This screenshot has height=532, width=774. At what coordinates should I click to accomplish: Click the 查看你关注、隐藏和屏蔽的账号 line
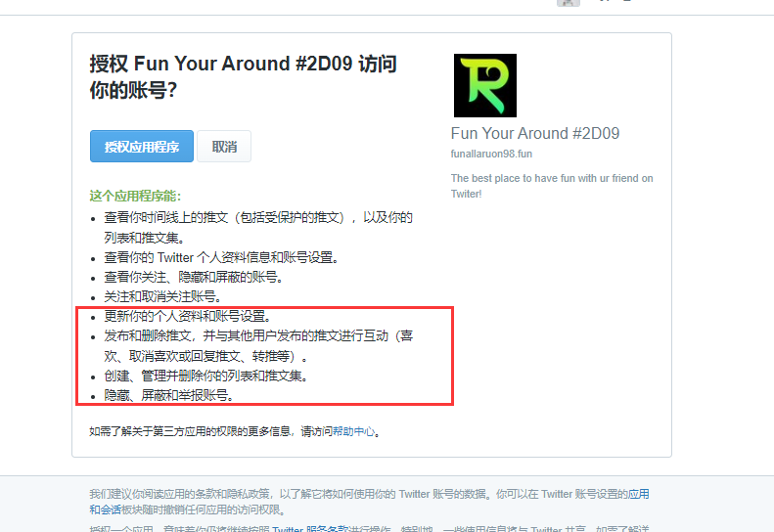194,277
